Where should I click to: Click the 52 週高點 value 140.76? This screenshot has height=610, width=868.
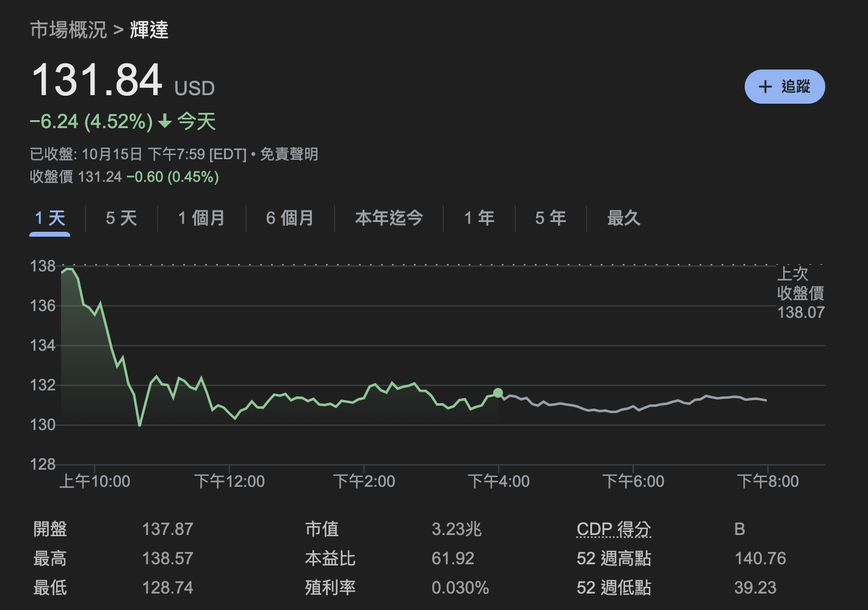pos(760,558)
